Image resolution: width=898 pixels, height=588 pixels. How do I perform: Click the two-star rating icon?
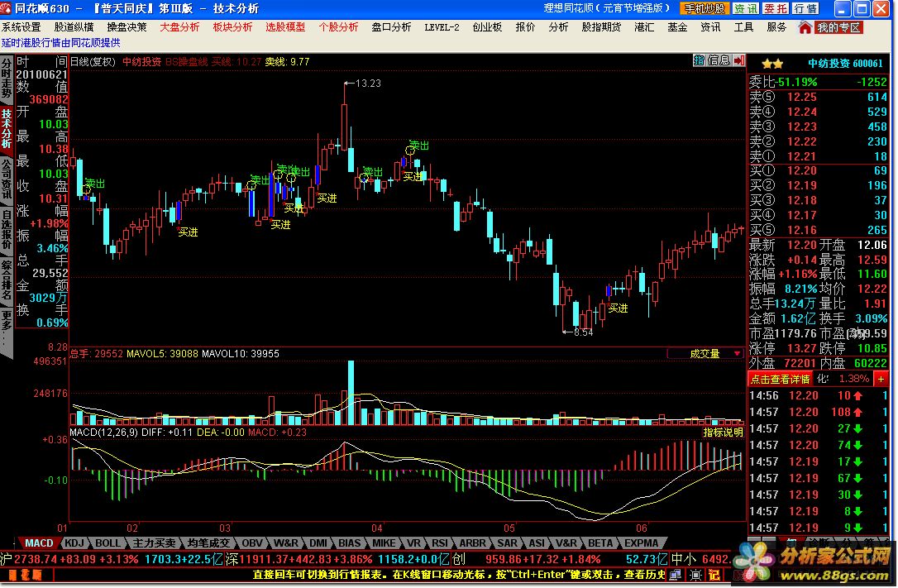[x=772, y=64]
